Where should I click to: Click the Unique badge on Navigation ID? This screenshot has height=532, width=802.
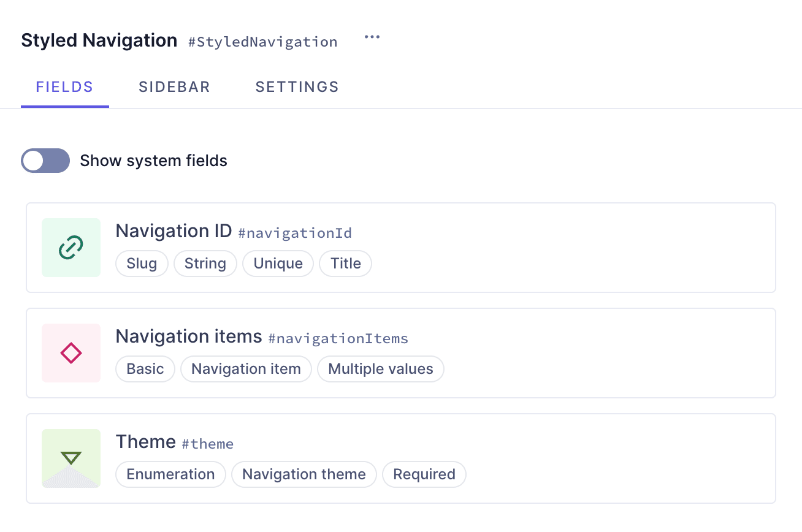(278, 264)
